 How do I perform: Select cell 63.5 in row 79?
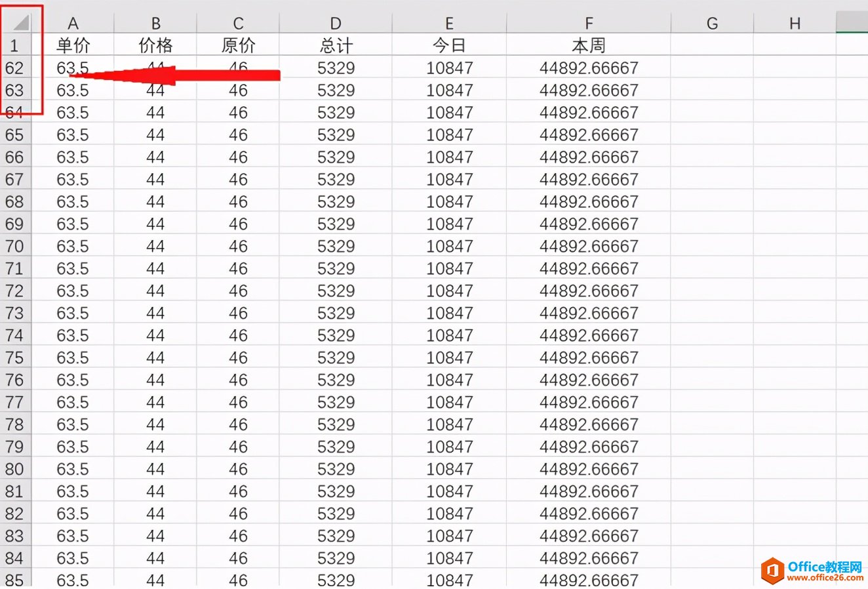pos(73,447)
